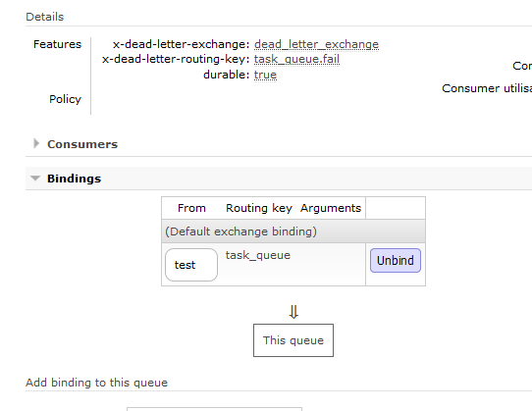Expand the Consumers section arrow

[x=36, y=143]
